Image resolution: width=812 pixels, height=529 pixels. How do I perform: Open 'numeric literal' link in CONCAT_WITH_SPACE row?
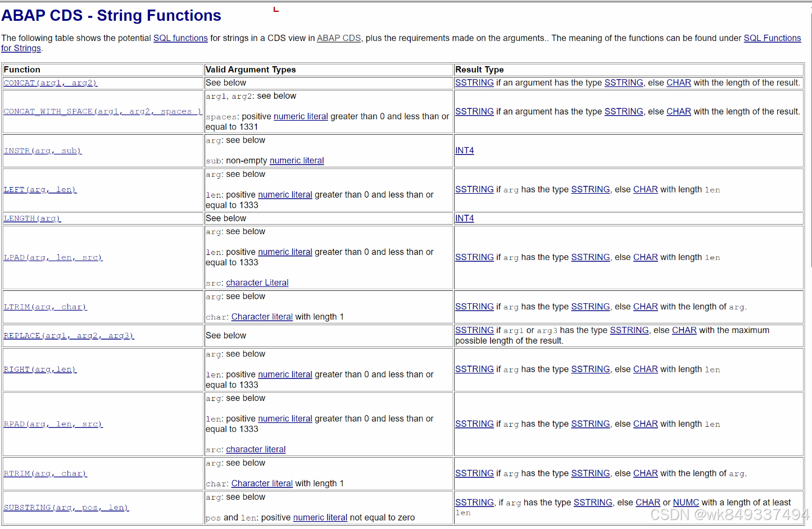301,116
